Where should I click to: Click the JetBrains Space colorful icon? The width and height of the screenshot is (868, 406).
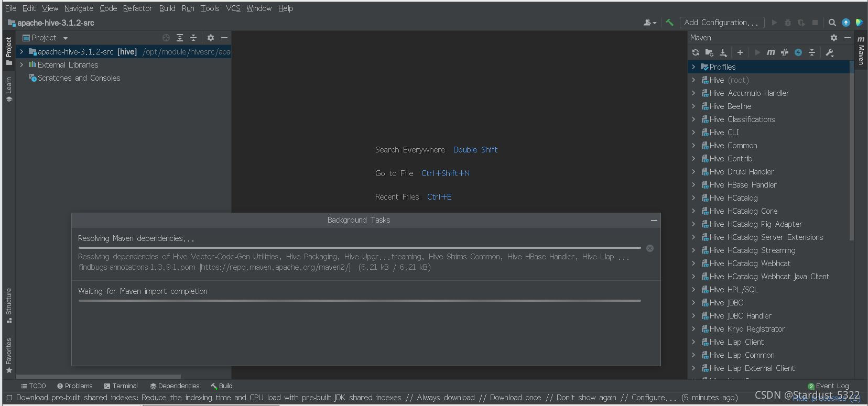pos(859,23)
